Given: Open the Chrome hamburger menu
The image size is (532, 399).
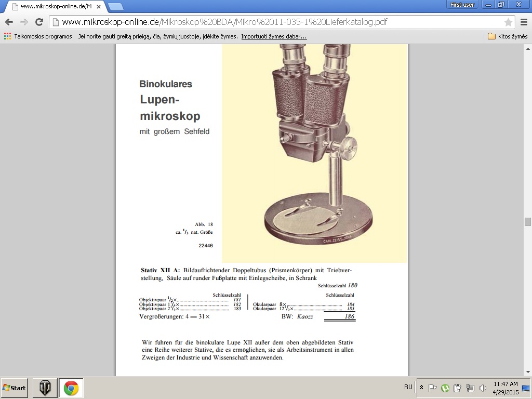Looking at the screenshot, I should 524,22.
